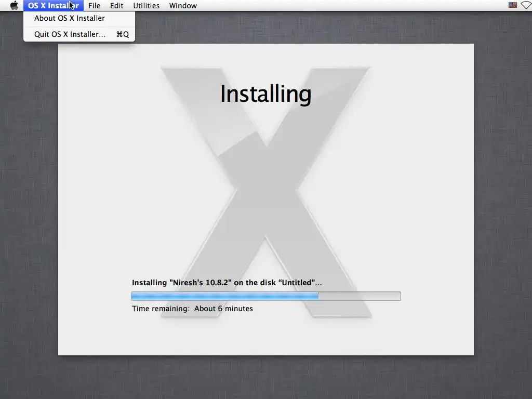Close the OS X Installer menu title
This screenshot has width=532, height=399.
[54, 5]
